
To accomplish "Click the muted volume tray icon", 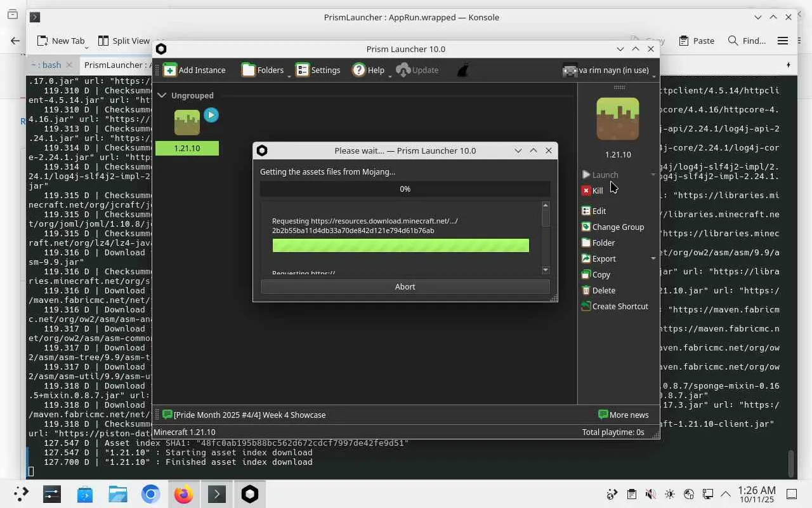I will click(x=650, y=494).
